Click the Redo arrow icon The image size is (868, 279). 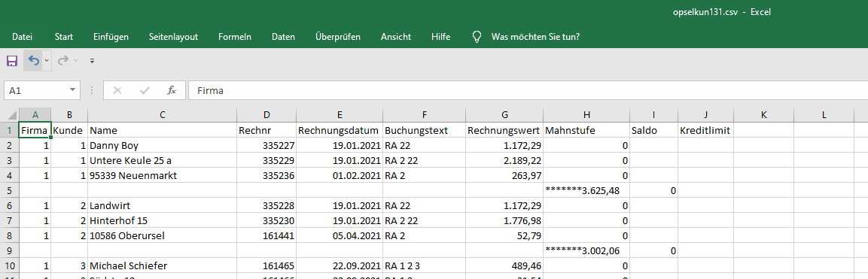[63, 60]
